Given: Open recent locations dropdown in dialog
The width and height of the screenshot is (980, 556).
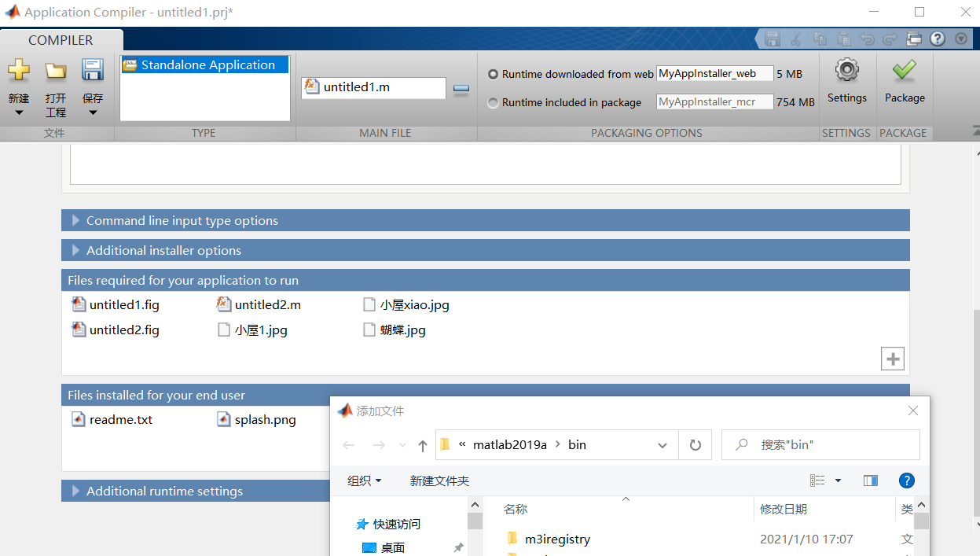Looking at the screenshot, I should tap(403, 445).
